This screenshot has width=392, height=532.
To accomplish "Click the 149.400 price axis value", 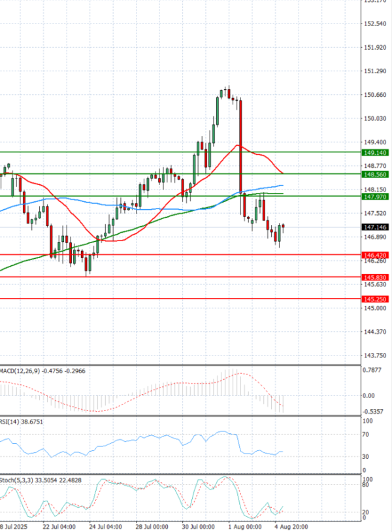I will pos(375,142).
